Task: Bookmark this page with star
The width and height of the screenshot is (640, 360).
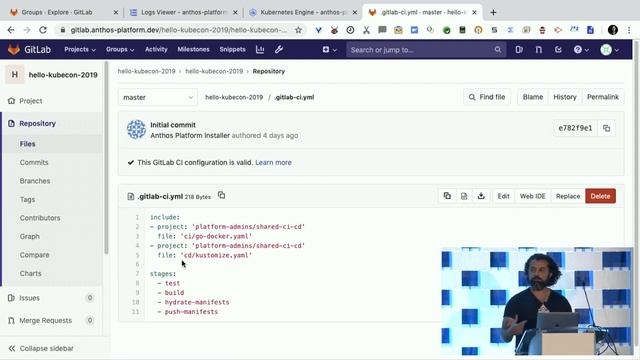Action: (298, 30)
